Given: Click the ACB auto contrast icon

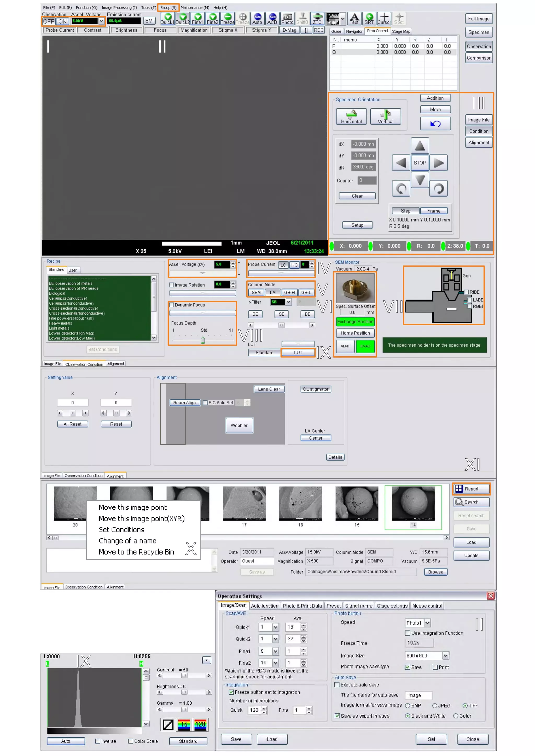Looking at the screenshot, I should 272,19.
